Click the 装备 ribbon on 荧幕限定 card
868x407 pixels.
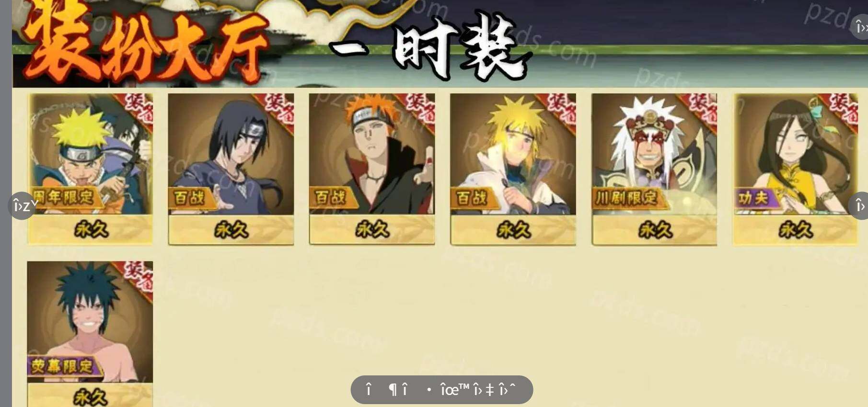click(x=139, y=276)
